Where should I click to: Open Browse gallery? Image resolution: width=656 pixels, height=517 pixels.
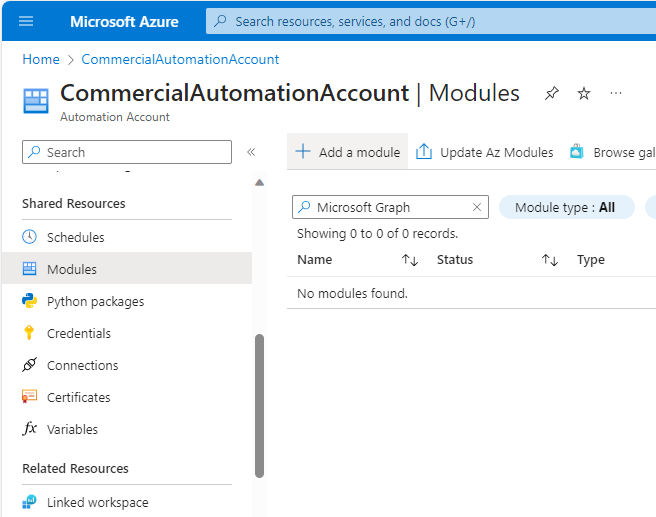[x=612, y=152]
